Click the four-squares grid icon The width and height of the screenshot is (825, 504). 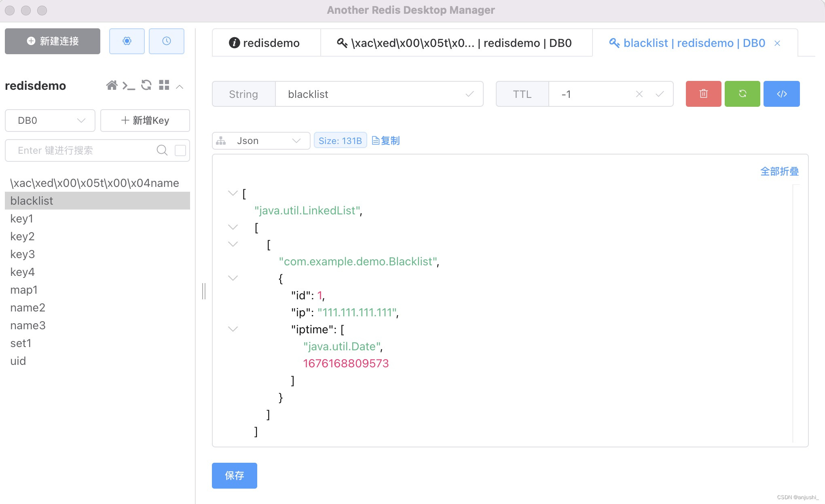pos(164,85)
